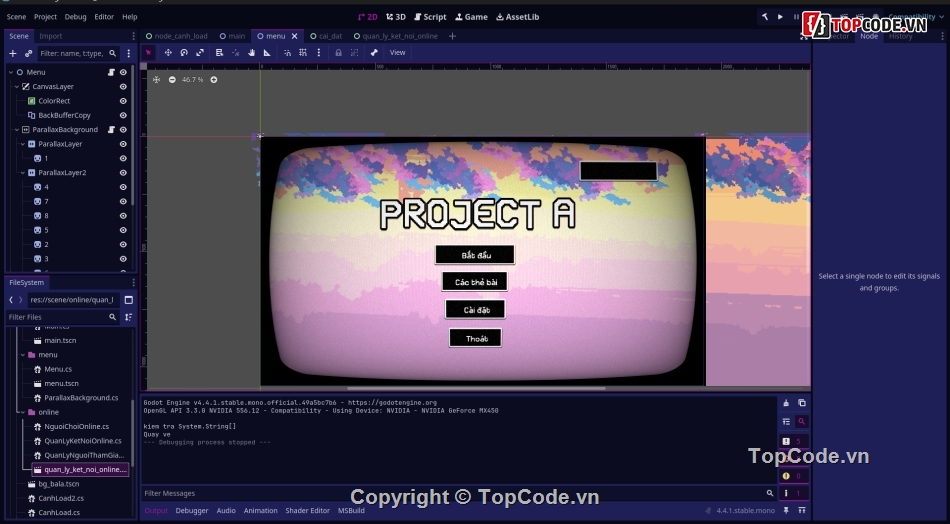Toggle visibility of BackBufferCopy
Screen dimensions: 950x524
[x=123, y=115]
